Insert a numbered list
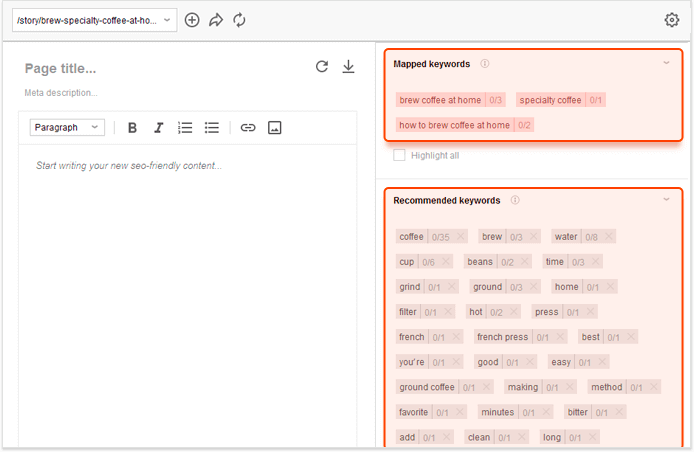Viewport: 694px width, 452px height. [185, 128]
